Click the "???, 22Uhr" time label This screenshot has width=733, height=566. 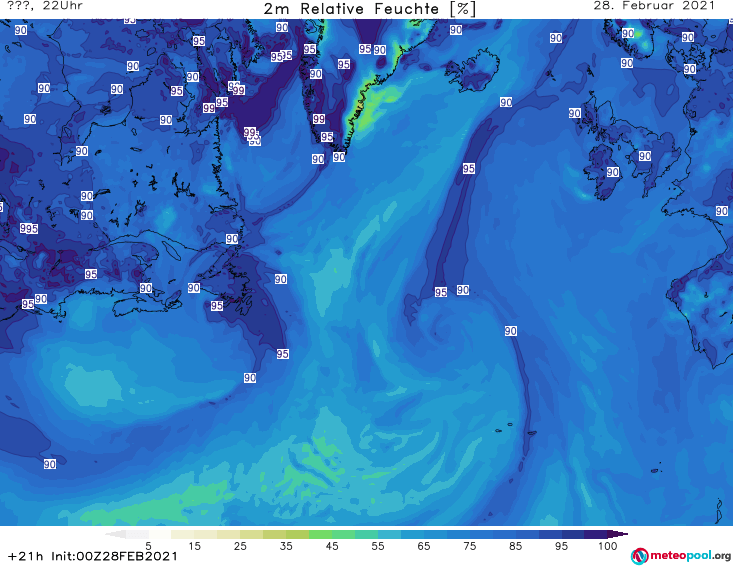click(x=45, y=6)
